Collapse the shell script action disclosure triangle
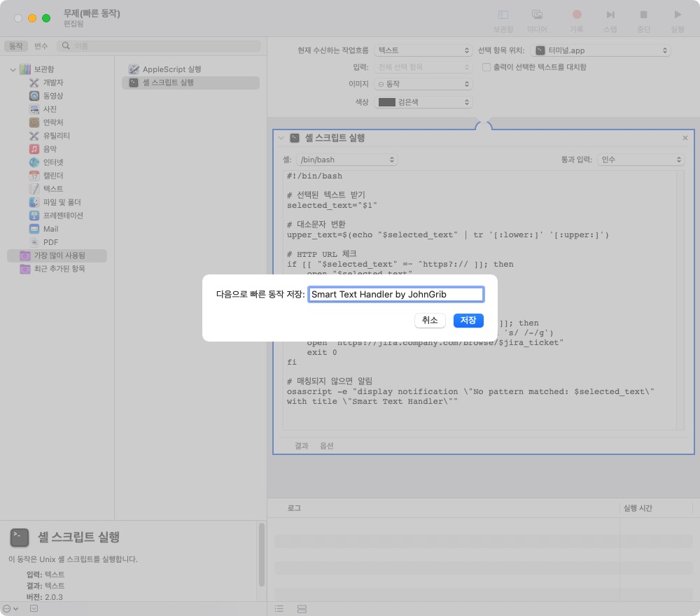Viewport: 700px width, 616px height. click(x=281, y=139)
